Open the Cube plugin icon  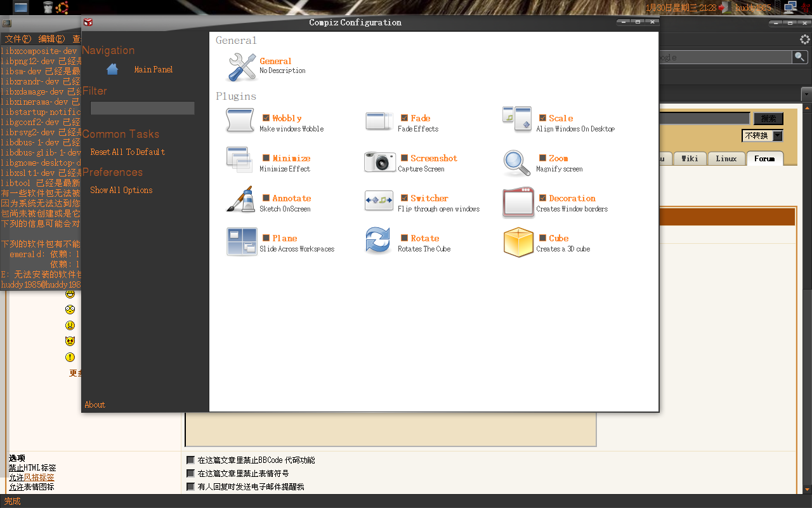pyautogui.click(x=518, y=242)
